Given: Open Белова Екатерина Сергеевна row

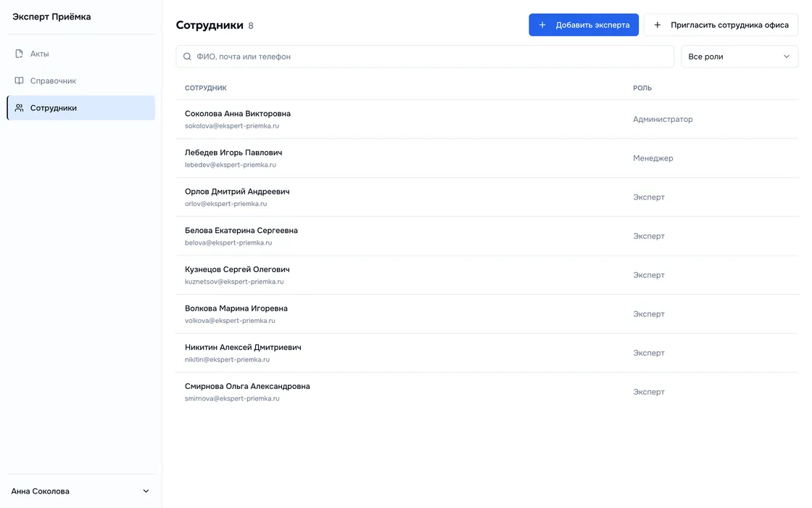Looking at the screenshot, I should 486,236.
